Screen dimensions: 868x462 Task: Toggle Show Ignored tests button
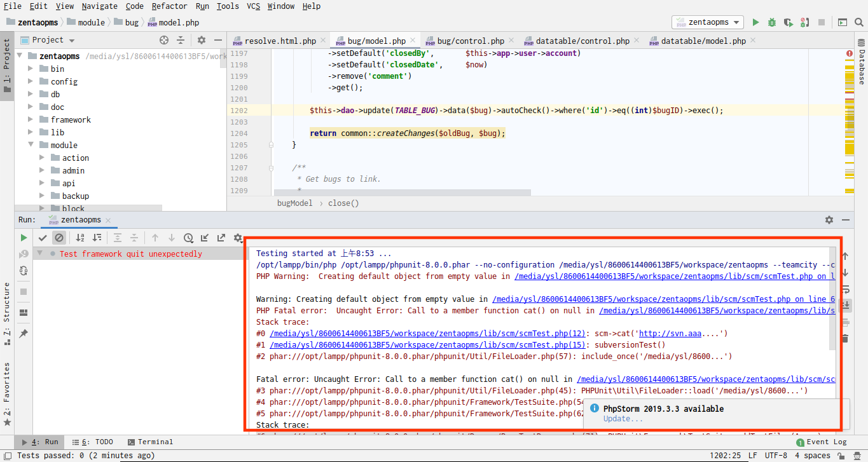pyautogui.click(x=59, y=238)
